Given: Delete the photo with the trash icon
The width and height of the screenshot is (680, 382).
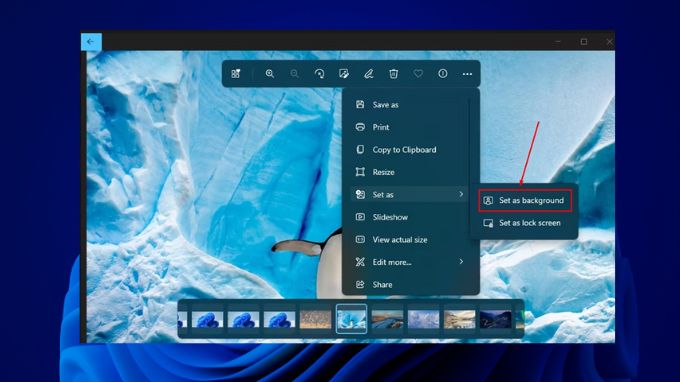Looking at the screenshot, I should [x=393, y=74].
